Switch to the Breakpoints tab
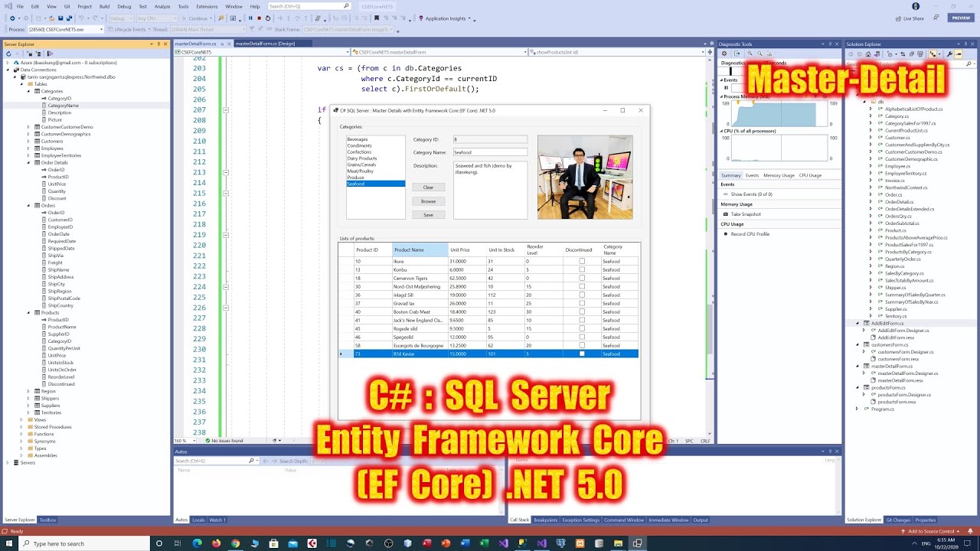Image resolution: width=980 pixels, height=551 pixels. (x=545, y=520)
